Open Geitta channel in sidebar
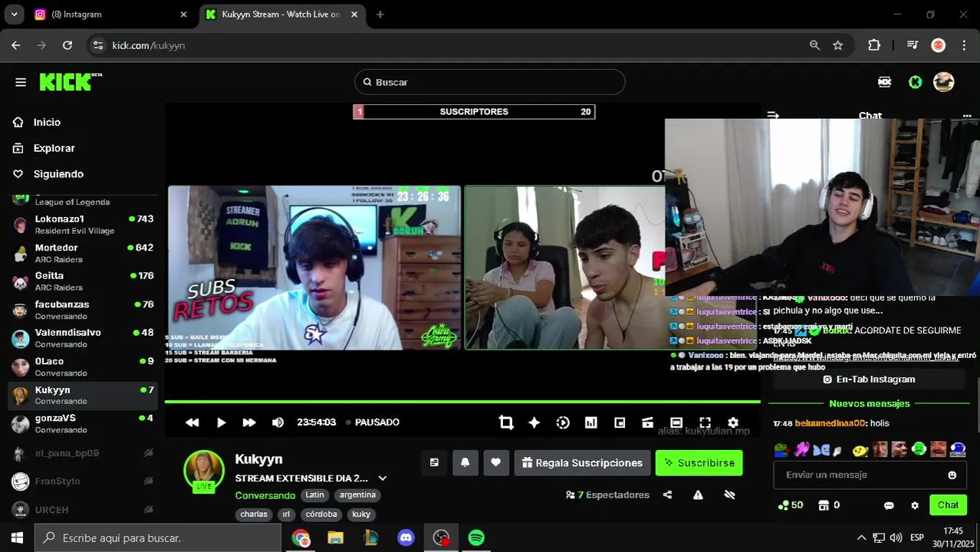Screen dimensions: 980x552 click(83, 281)
